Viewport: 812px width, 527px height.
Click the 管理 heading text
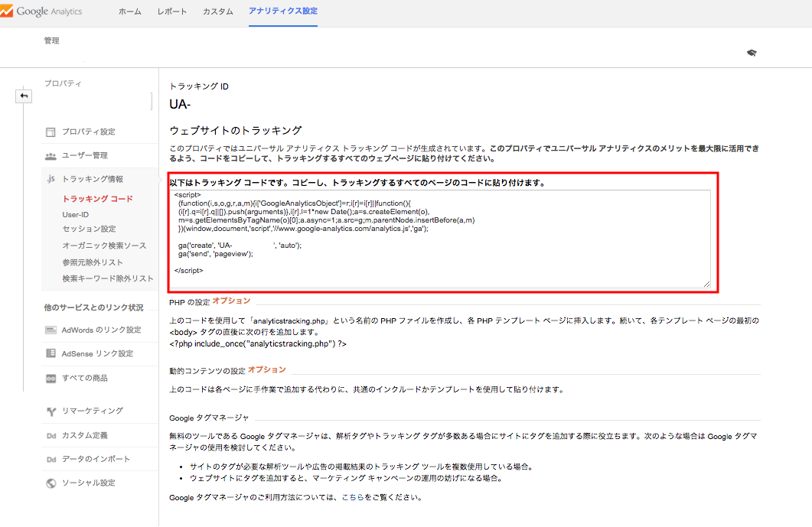pyautogui.click(x=51, y=41)
